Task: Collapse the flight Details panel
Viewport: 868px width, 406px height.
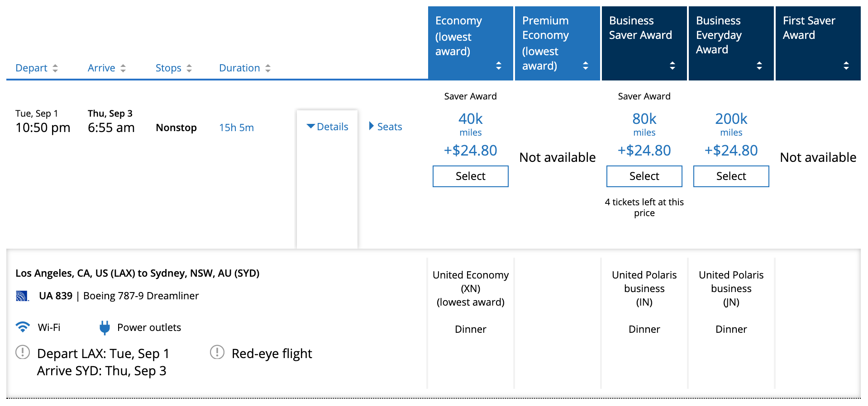Action: [x=327, y=127]
